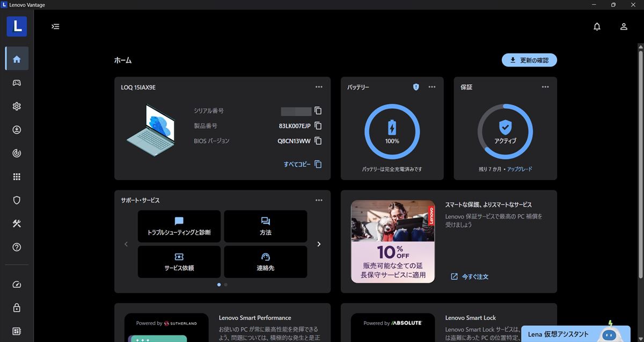Maximize/restore the Lenovo Vantage window
The width and height of the screenshot is (644, 342).
point(613,5)
